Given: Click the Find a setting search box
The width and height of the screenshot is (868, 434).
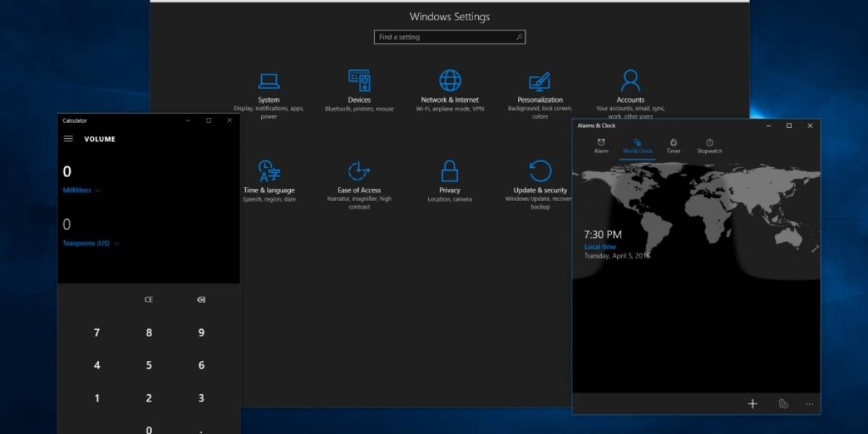Looking at the screenshot, I should pyautogui.click(x=449, y=37).
